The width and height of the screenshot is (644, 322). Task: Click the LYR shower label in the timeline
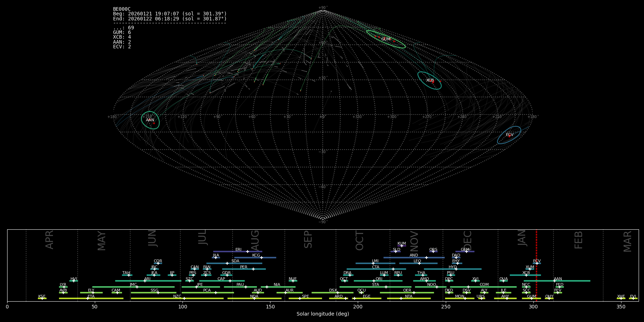click(x=63, y=285)
